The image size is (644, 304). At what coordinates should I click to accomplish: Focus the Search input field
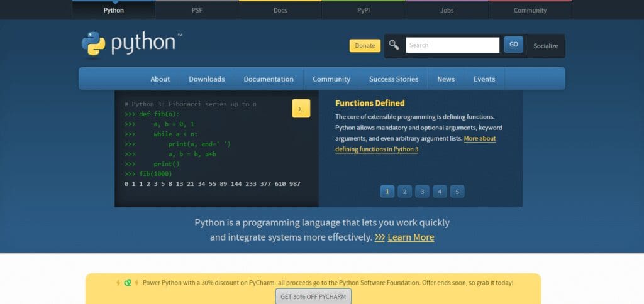pos(453,45)
